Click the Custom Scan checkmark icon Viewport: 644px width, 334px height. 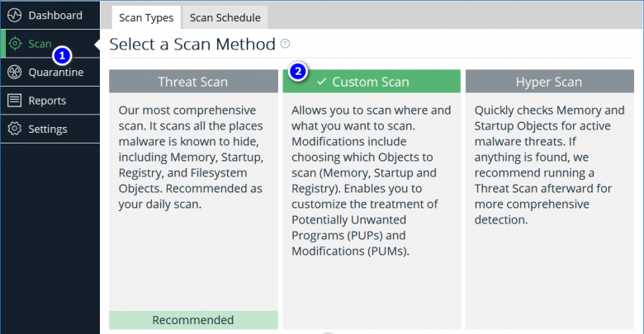[322, 82]
